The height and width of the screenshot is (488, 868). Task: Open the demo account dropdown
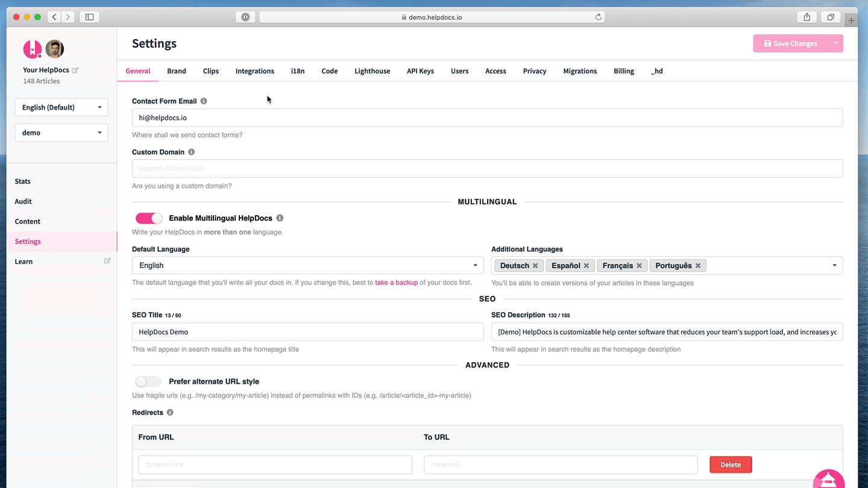61,133
